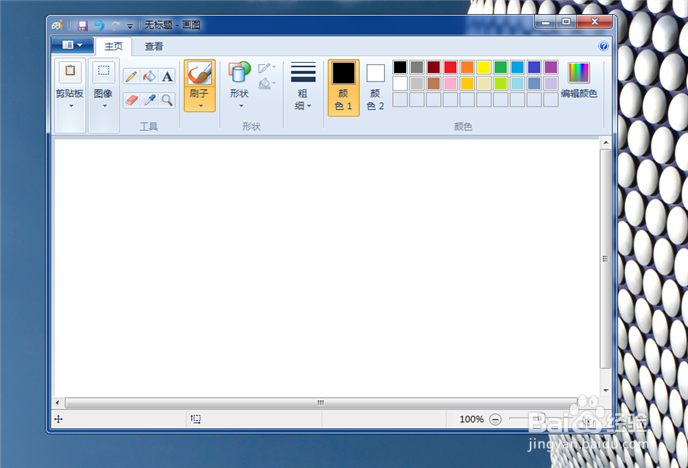Expand the Size (粗细) dropdown arrow
The height and width of the screenshot is (468, 688).
[309, 106]
